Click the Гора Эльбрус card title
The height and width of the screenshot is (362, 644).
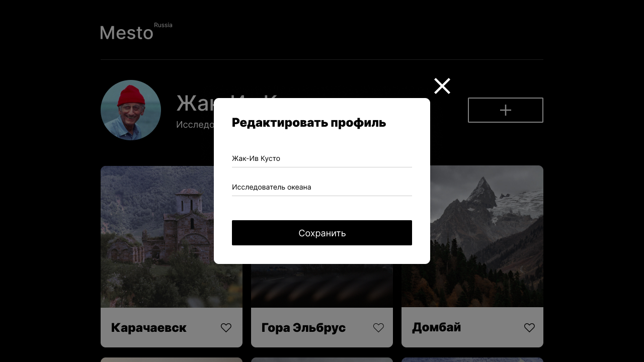[x=303, y=328]
